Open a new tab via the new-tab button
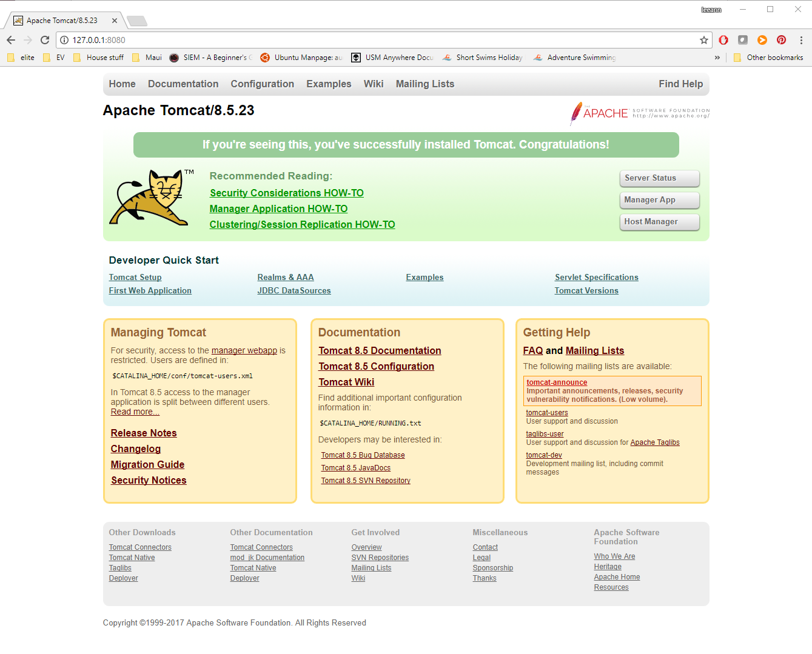Viewport: 812px width, 654px height. click(137, 21)
